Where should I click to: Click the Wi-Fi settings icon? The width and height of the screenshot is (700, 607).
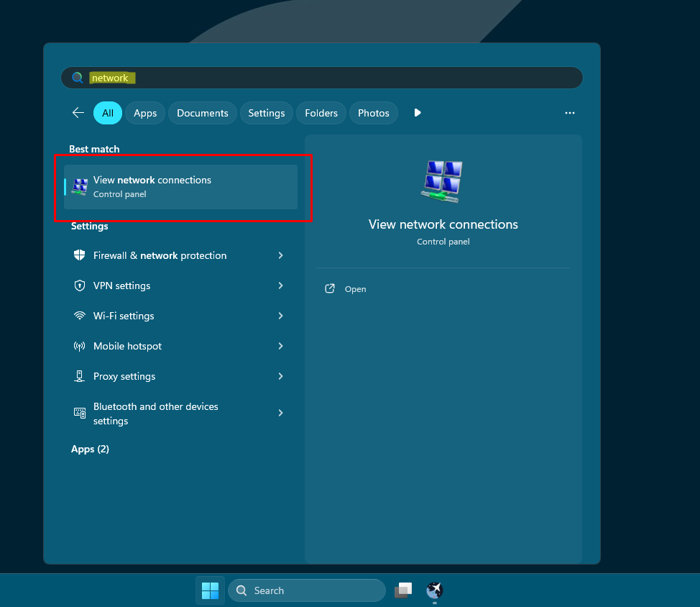[x=79, y=316]
